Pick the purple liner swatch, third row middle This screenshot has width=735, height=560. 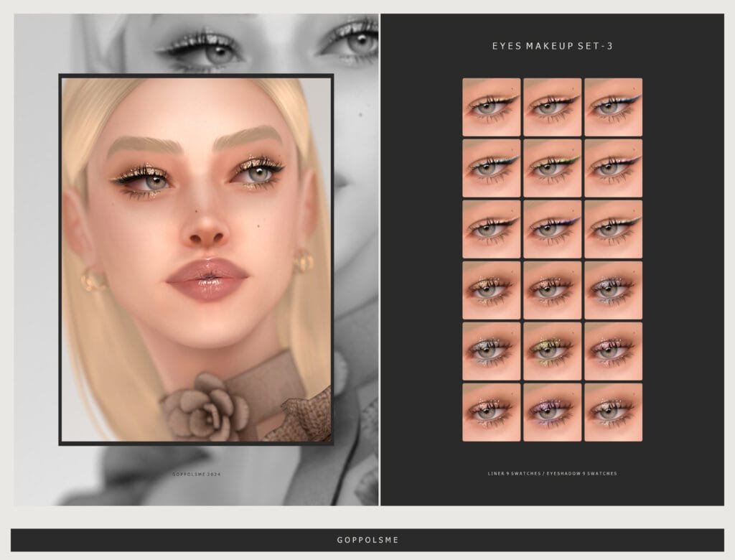(x=552, y=229)
